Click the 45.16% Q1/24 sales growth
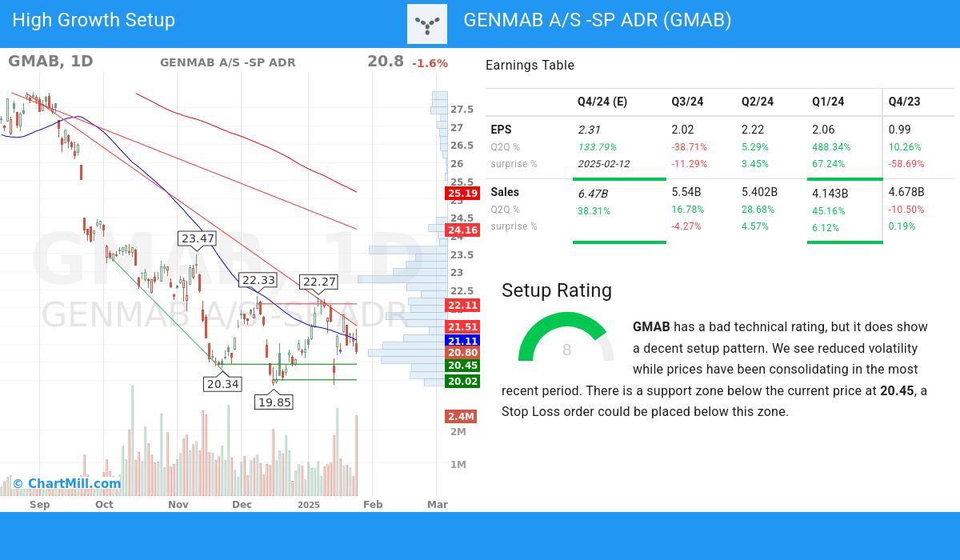 click(x=828, y=211)
